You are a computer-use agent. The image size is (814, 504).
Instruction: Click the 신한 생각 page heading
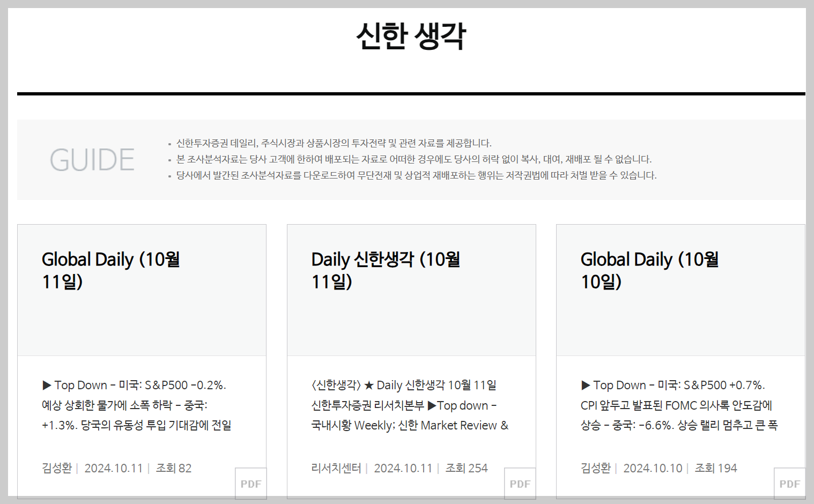tap(411, 36)
